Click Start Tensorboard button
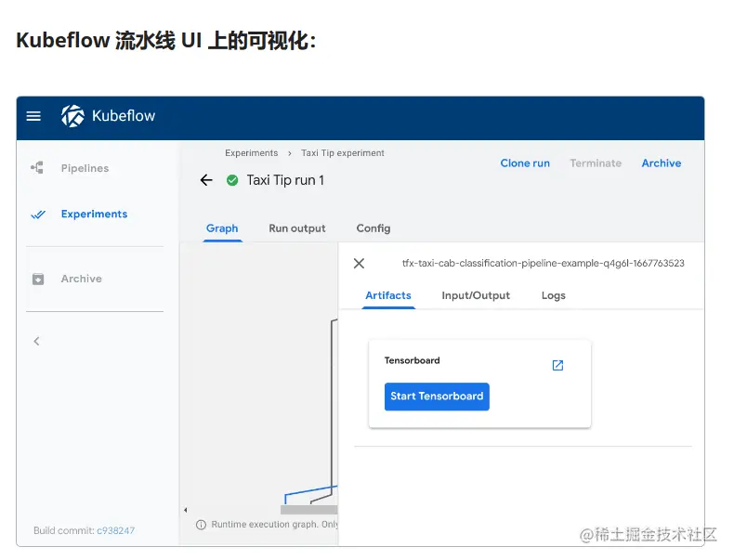This screenshot has width=734, height=560. (x=437, y=397)
